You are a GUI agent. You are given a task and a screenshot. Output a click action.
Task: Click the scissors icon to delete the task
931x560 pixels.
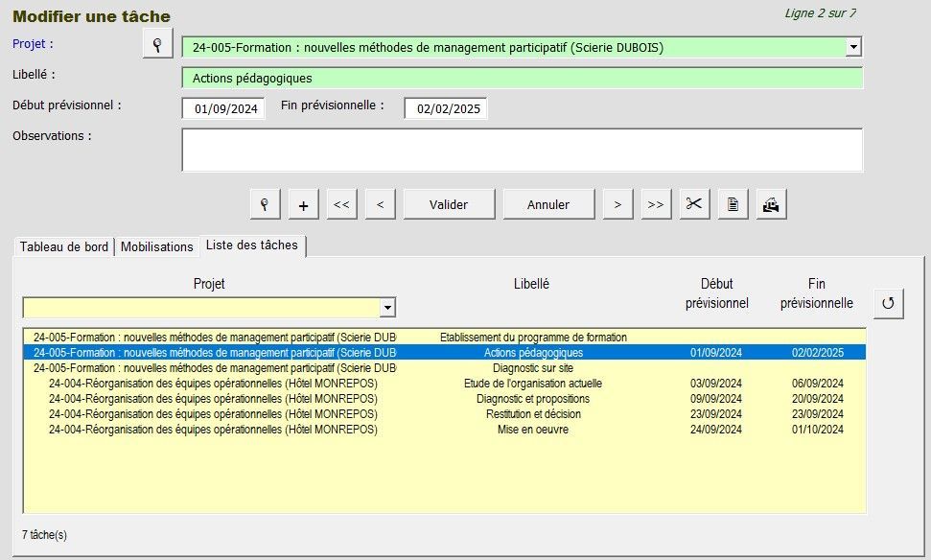point(694,204)
